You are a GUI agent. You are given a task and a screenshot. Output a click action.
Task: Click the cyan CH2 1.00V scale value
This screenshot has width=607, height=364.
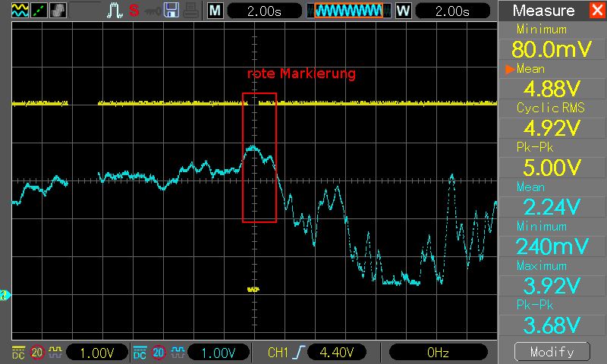pyautogui.click(x=219, y=353)
